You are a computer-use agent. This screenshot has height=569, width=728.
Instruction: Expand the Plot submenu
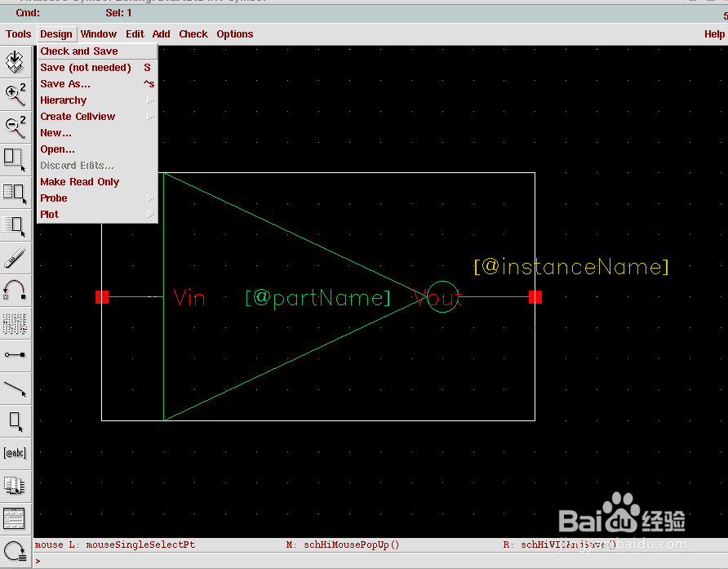click(97, 214)
